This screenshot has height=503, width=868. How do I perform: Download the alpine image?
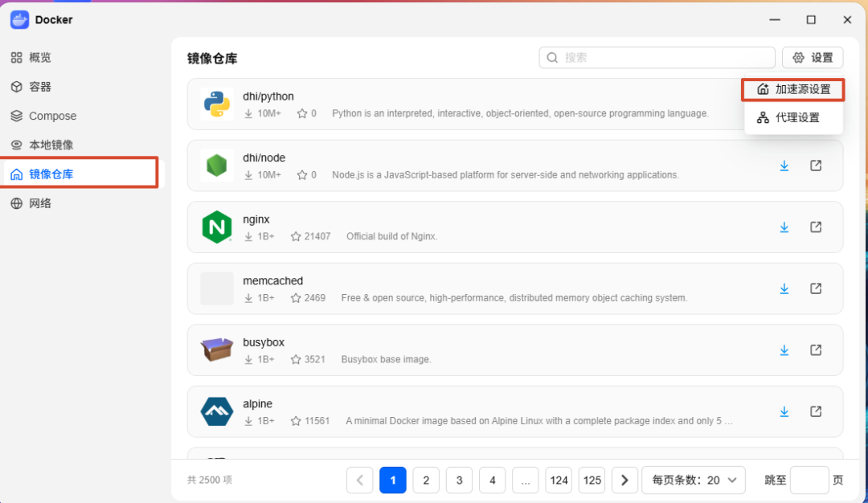click(x=784, y=411)
